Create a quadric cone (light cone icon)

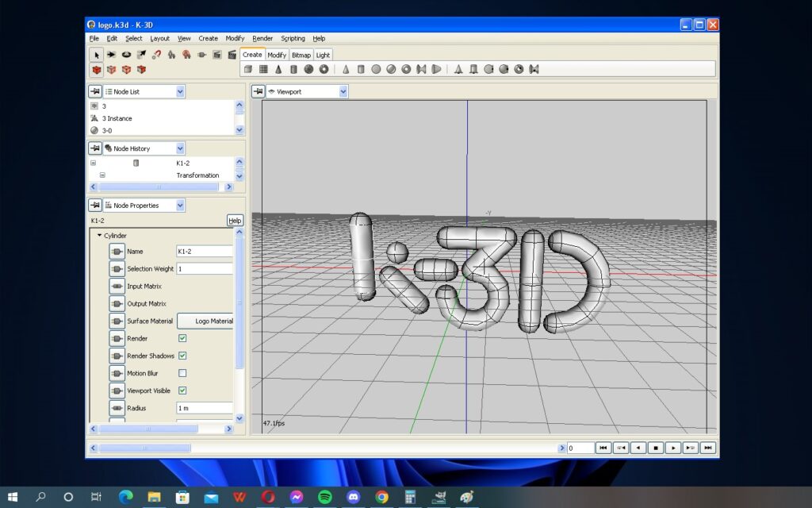pyautogui.click(x=346, y=69)
